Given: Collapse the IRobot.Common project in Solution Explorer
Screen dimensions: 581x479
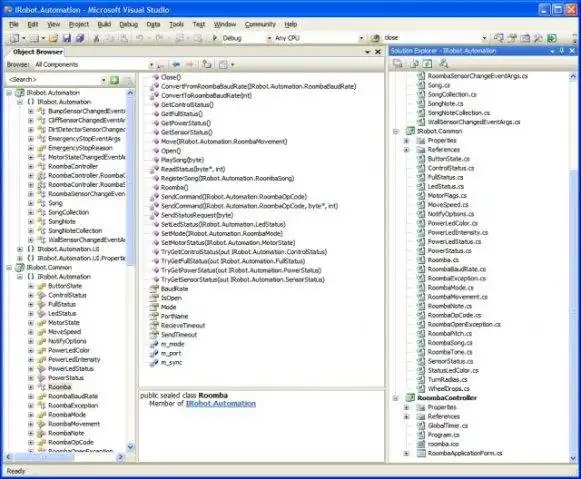Looking at the screenshot, I should coord(396,131).
